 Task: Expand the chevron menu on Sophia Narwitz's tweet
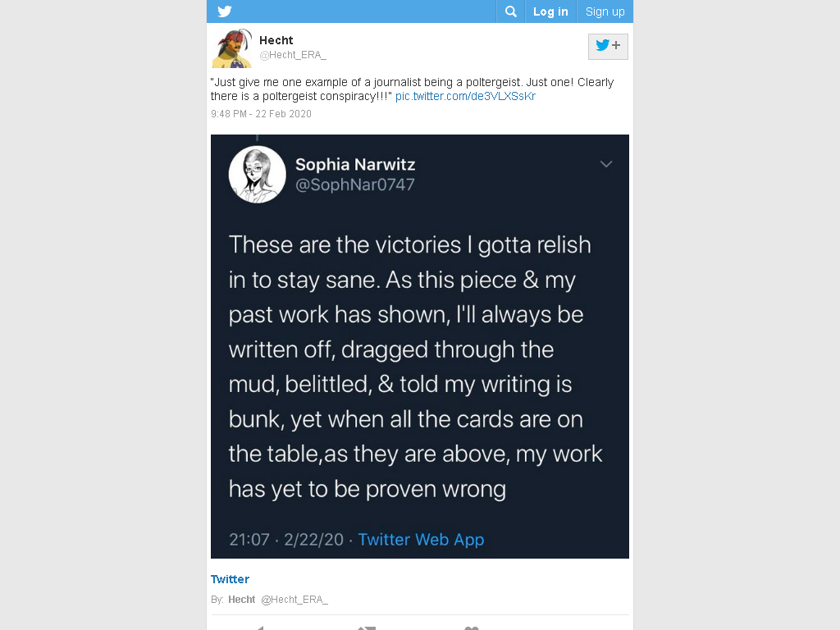tap(606, 164)
